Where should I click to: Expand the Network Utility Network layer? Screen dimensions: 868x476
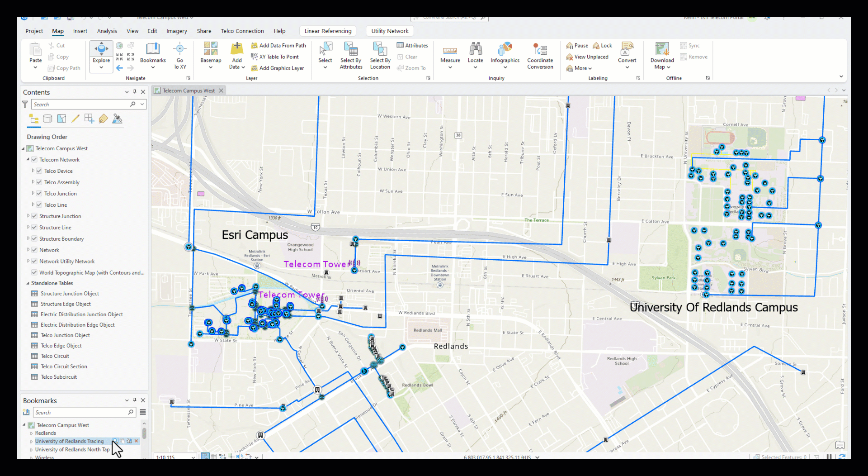pyautogui.click(x=28, y=262)
